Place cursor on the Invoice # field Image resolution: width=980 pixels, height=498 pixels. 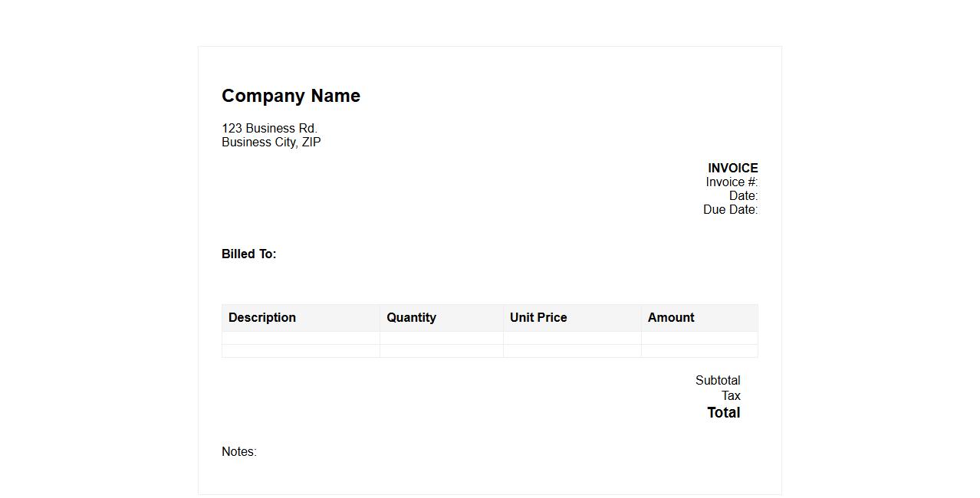click(x=732, y=182)
